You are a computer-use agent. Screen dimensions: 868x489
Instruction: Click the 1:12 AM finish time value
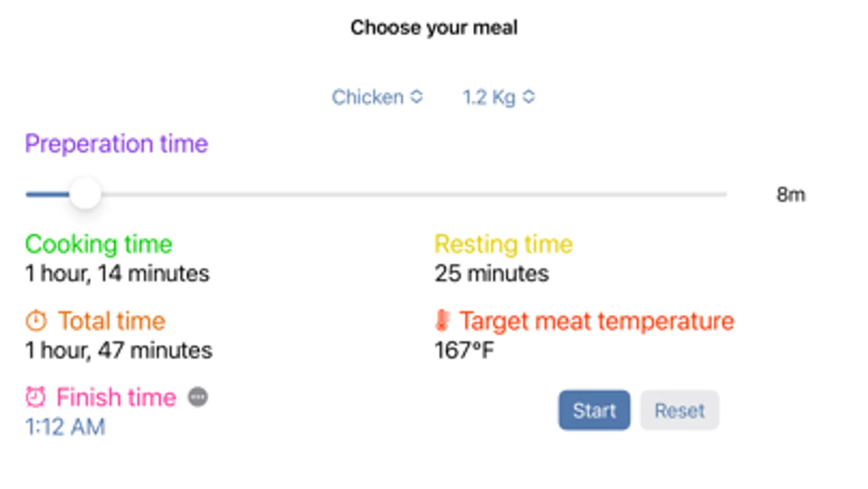[x=65, y=427]
